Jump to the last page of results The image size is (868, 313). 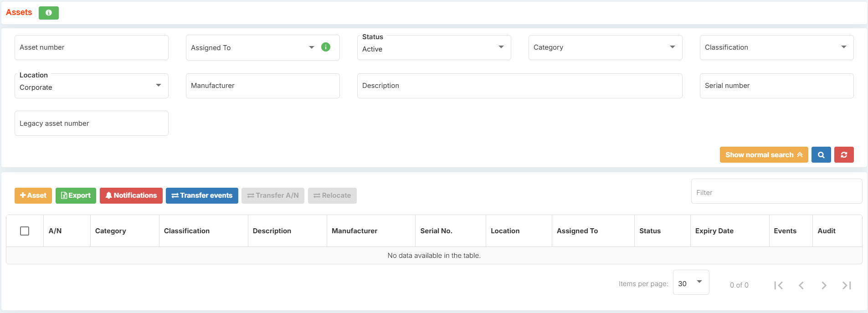click(847, 285)
